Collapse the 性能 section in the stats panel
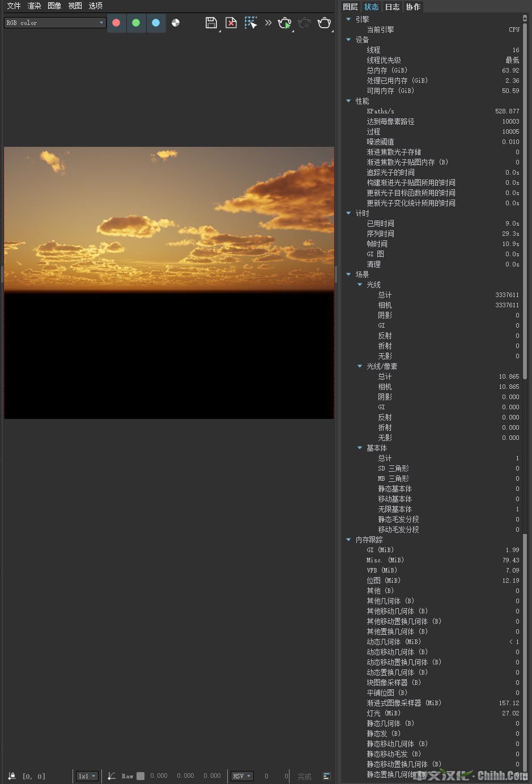This screenshot has height=784, width=532. pyautogui.click(x=348, y=101)
